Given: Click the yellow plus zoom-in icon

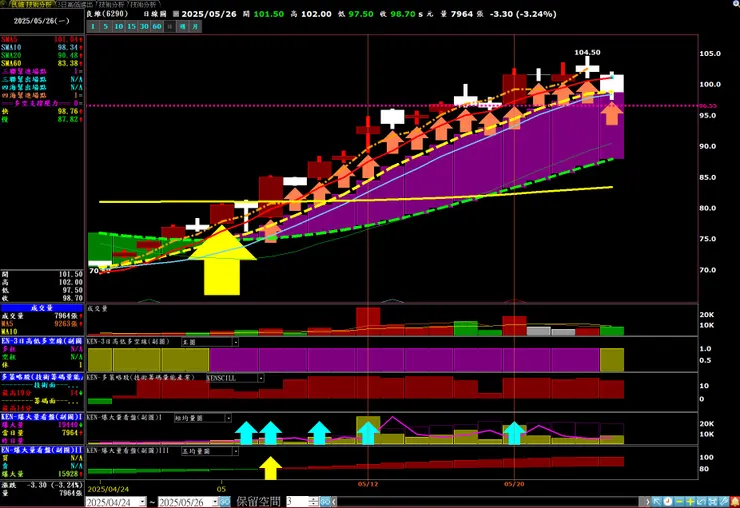Looking at the screenshot, I should 690,501.
